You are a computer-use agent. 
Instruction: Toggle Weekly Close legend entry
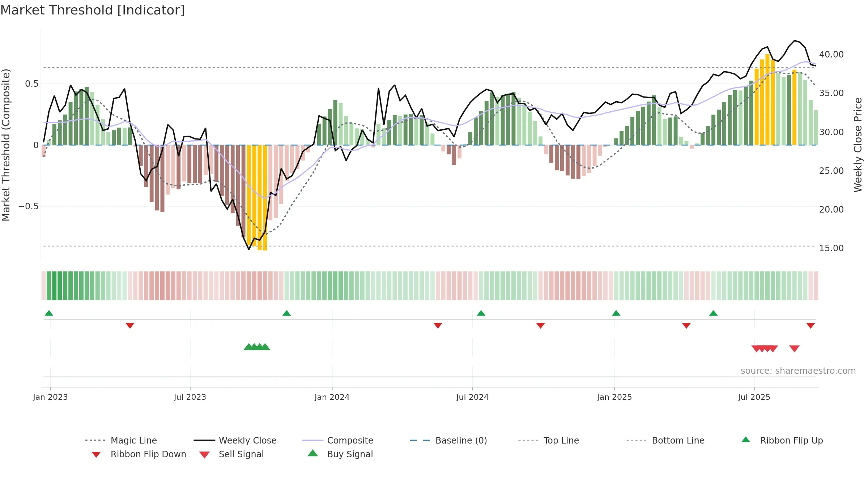pyautogui.click(x=235, y=440)
